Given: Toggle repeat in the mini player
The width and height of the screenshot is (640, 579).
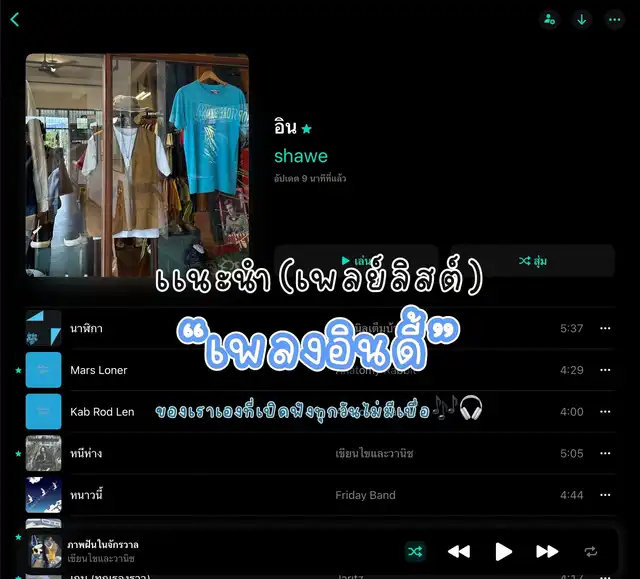Looking at the screenshot, I should click(591, 551).
